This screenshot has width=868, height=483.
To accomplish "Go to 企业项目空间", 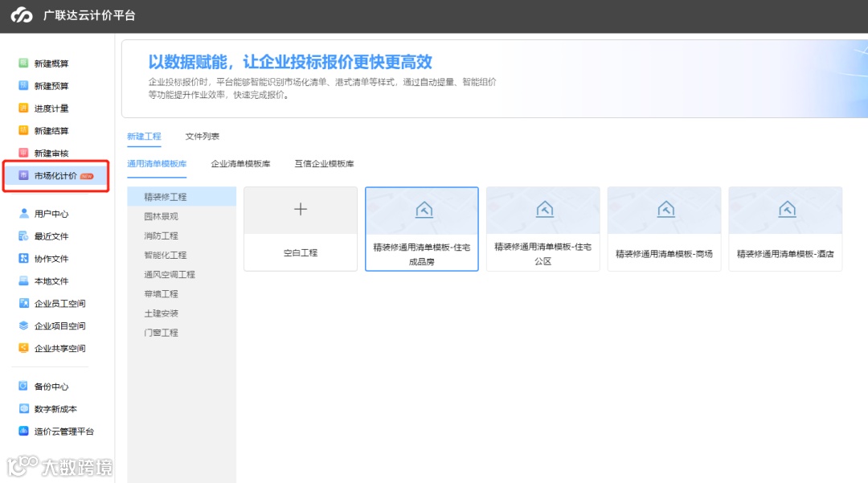I will 59,325.
